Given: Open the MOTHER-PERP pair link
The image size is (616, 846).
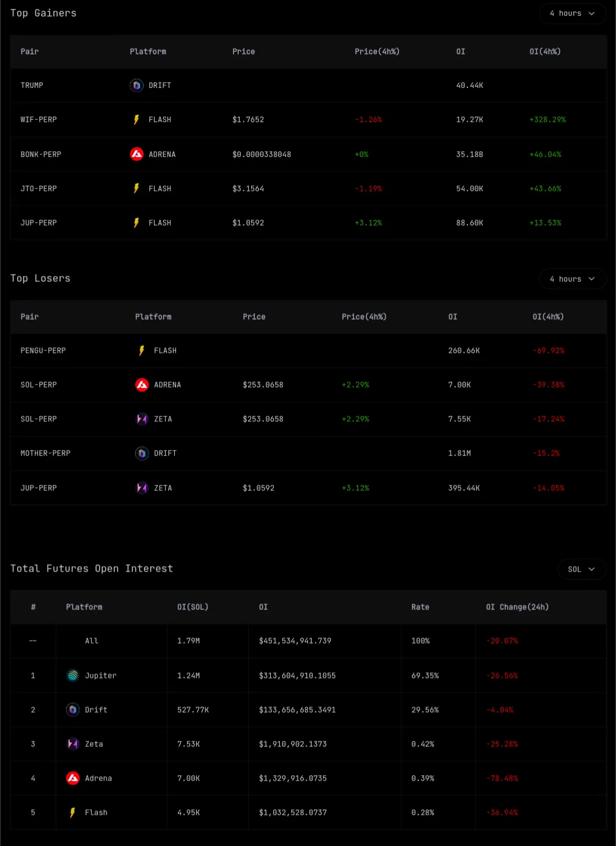Looking at the screenshot, I should click(x=45, y=454).
